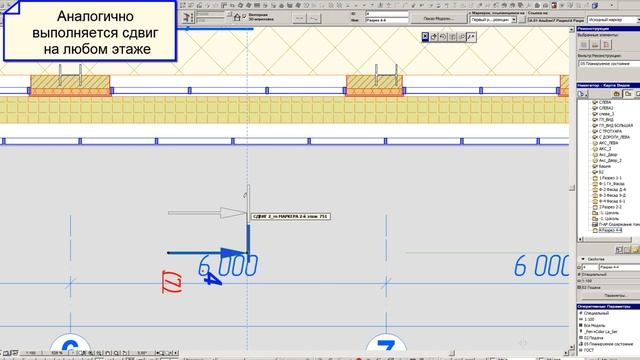The height and width of the screenshot is (360, 640).
Task: Select 'Акс_Двор_2' view in Navigator
Action: (x=610, y=160)
